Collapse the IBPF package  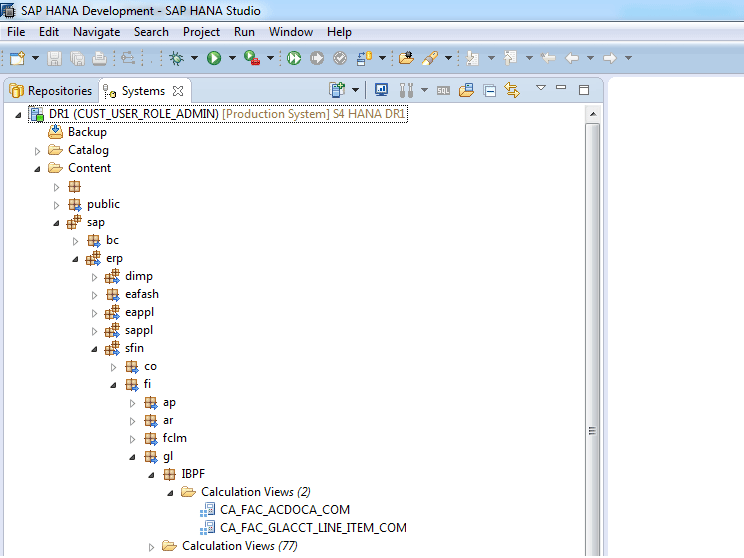click(x=151, y=475)
